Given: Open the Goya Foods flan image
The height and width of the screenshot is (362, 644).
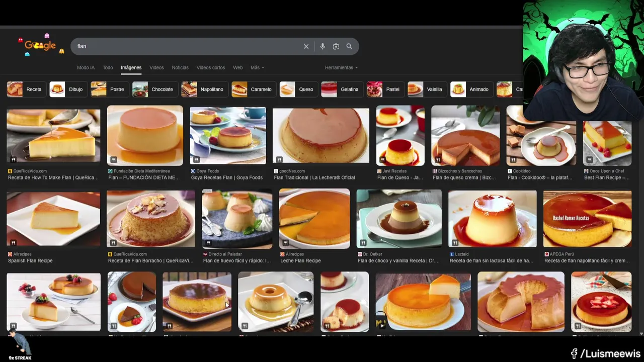Looking at the screenshot, I should [x=228, y=136].
